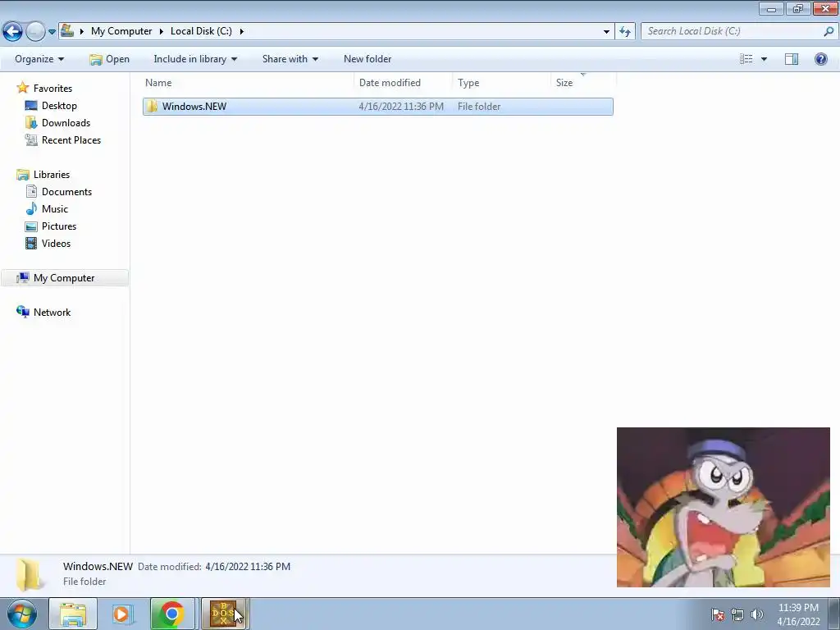The height and width of the screenshot is (630, 840).
Task: Expand the arrow after Local Disk (C:)
Action: click(242, 31)
